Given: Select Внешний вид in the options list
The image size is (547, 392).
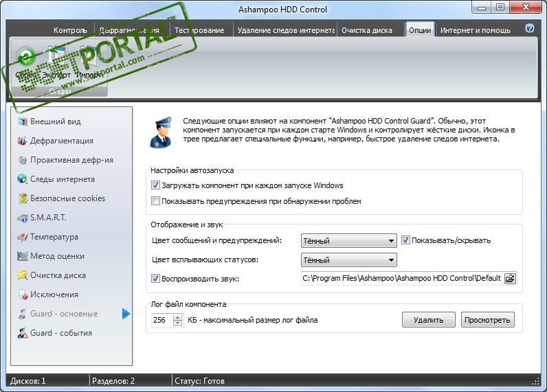Looking at the screenshot, I should click(x=56, y=122).
